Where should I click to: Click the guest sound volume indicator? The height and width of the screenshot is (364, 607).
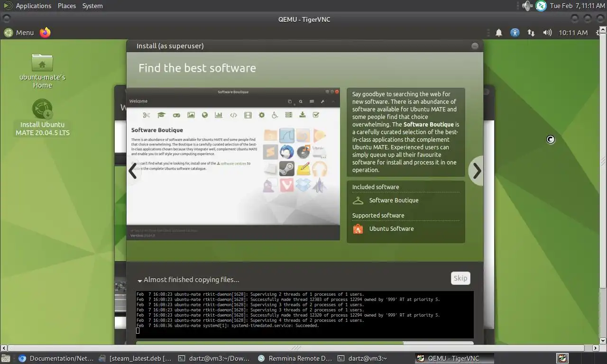click(x=547, y=33)
